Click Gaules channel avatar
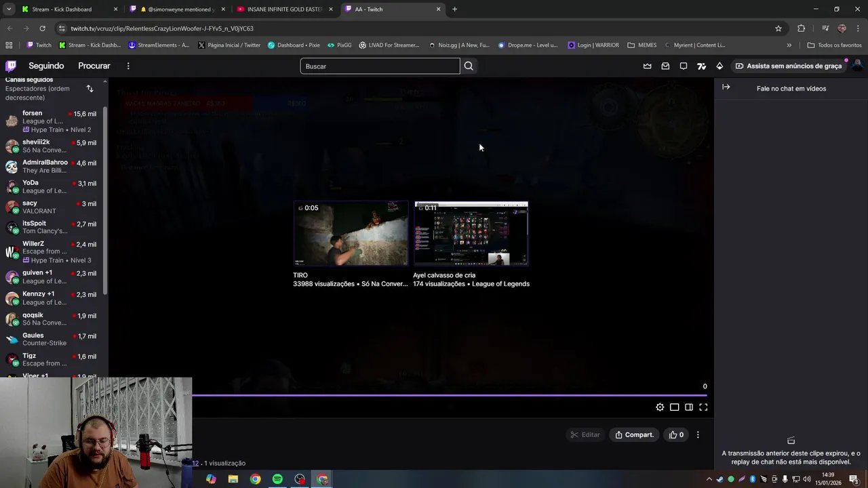Image resolution: width=868 pixels, height=488 pixels. point(12,340)
